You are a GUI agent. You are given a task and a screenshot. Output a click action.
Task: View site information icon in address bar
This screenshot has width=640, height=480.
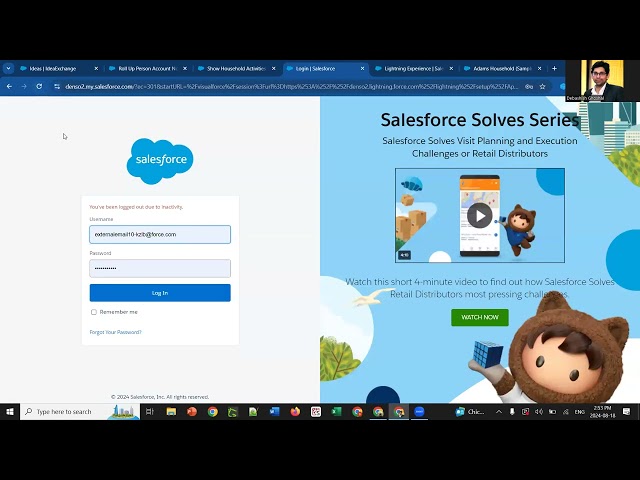(57, 87)
